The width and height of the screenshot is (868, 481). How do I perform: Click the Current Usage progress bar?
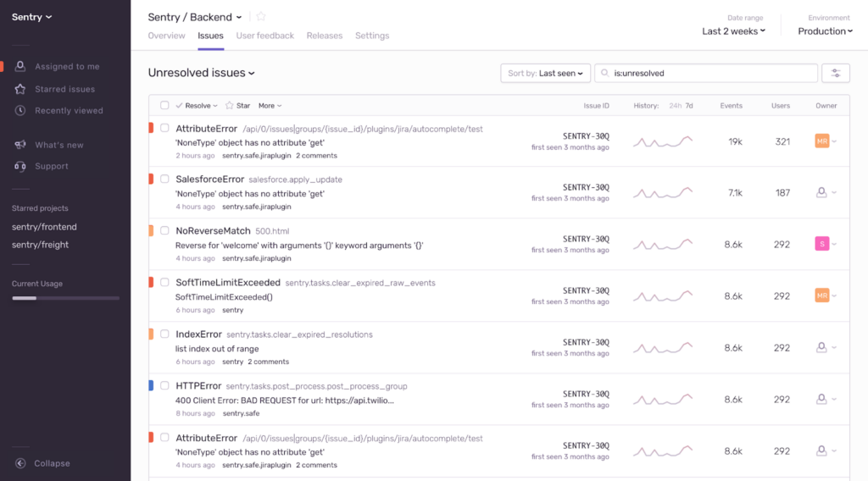tap(65, 298)
